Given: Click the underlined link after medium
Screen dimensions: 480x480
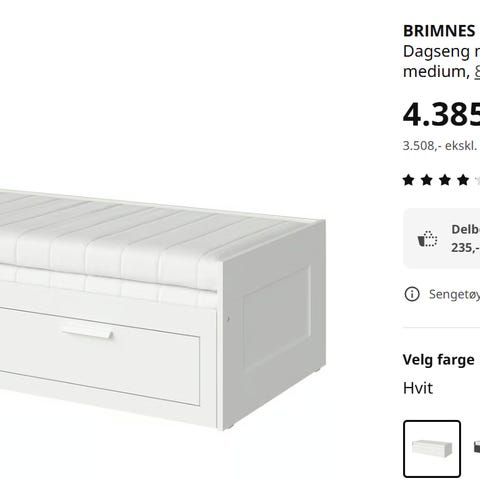Looking at the screenshot, I should (477, 71).
